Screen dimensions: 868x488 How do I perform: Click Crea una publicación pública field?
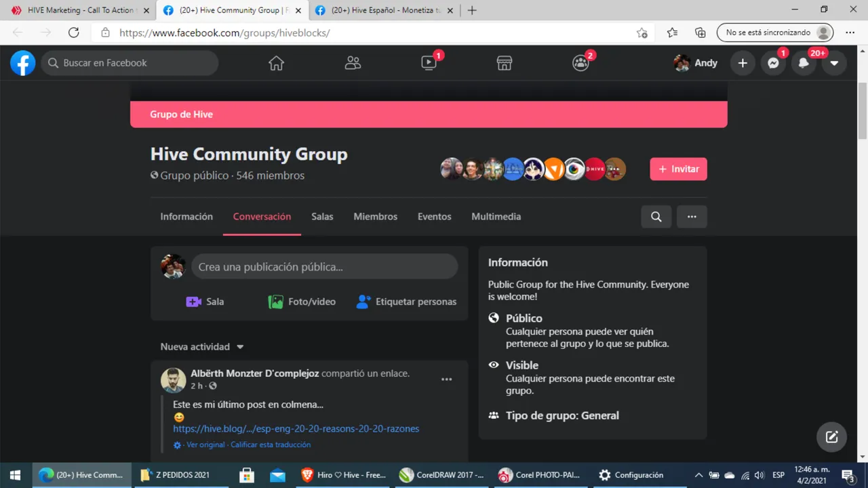coord(325,267)
